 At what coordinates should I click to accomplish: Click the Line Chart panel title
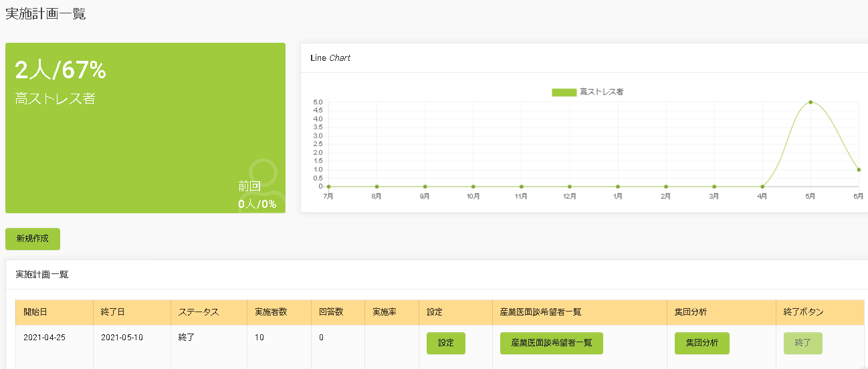point(330,58)
